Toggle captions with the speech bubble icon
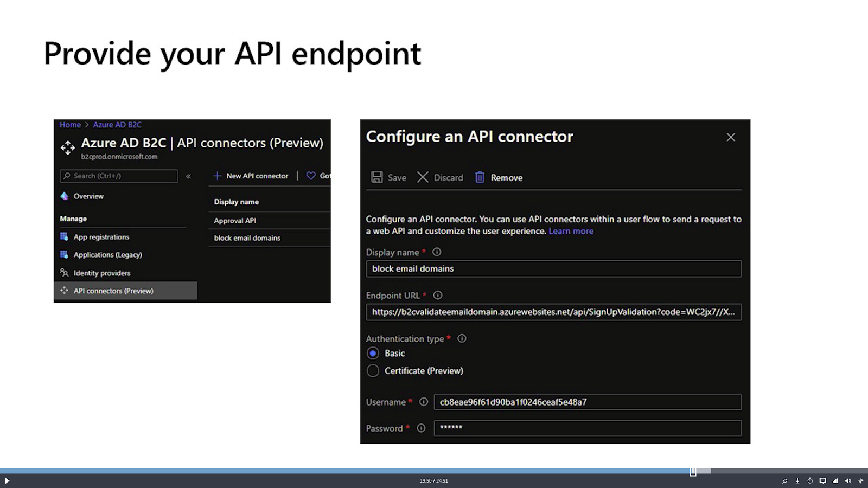Screen dimensions: 868x488 point(822,480)
